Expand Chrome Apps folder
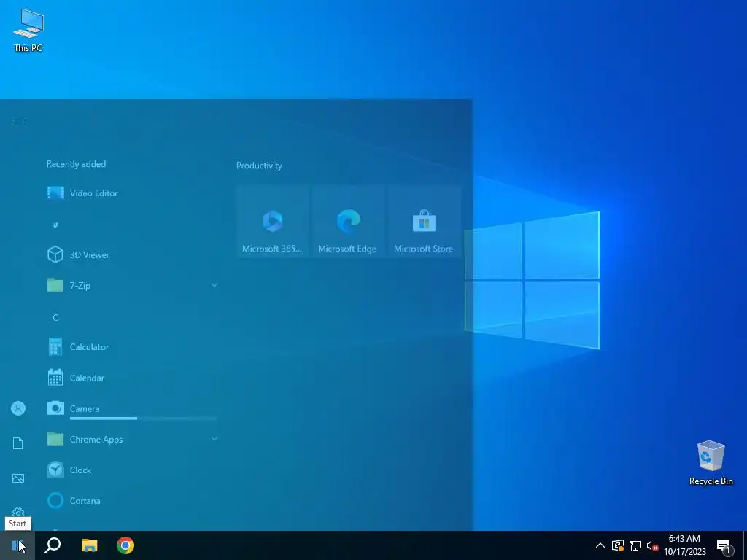 [132, 439]
